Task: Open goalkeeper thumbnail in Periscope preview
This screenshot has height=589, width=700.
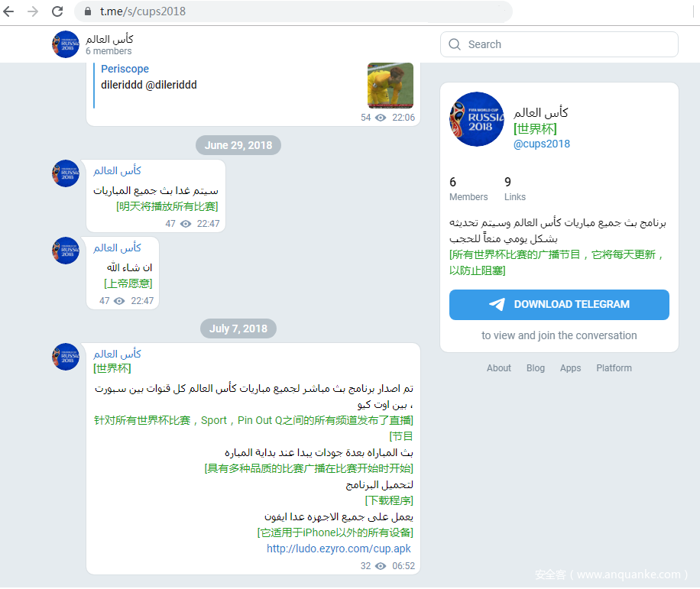Action: click(x=391, y=86)
